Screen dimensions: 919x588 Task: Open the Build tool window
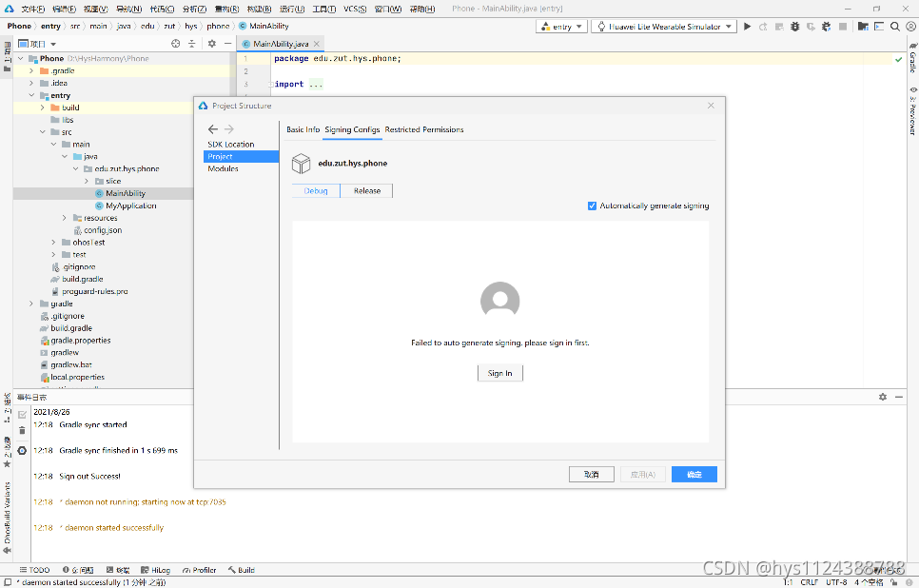[242, 570]
